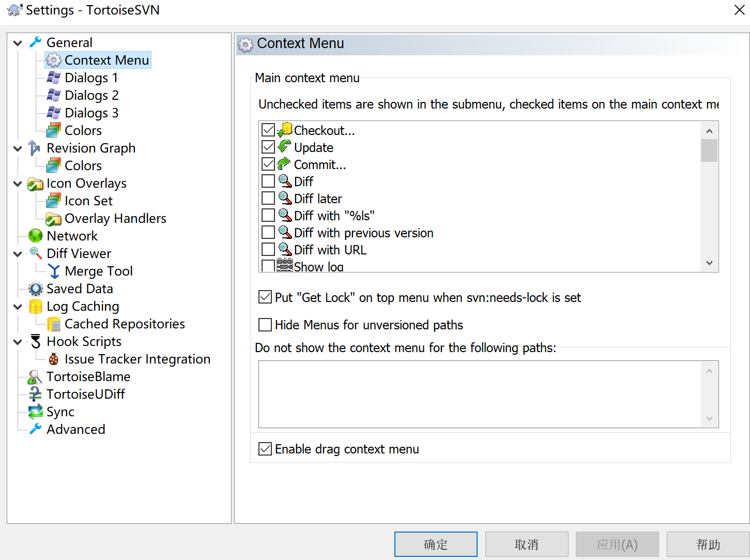Image resolution: width=750 pixels, height=560 pixels.
Task: Click the Icon Set icon
Action: 54,201
